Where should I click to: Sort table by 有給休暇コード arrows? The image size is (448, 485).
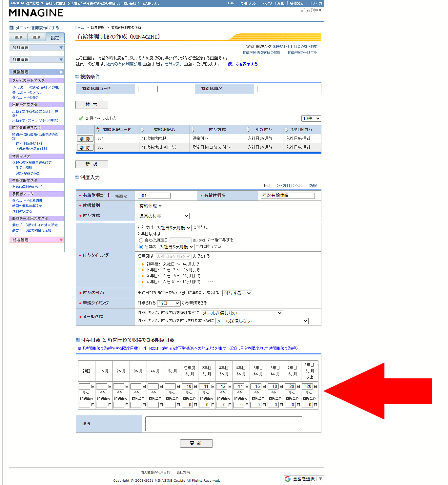(98, 130)
